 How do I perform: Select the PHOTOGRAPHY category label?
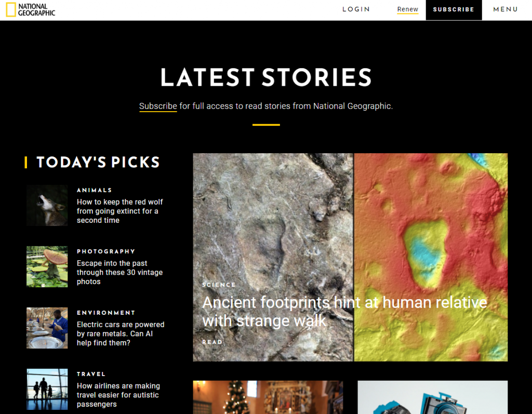(x=106, y=251)
